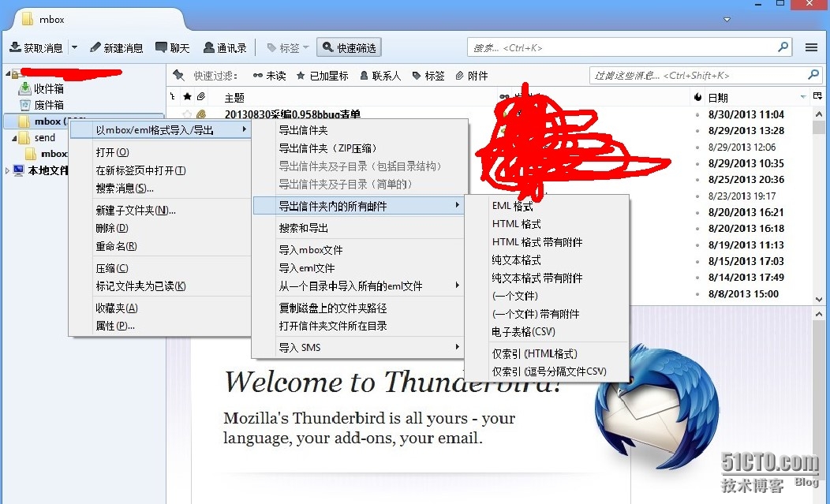
Task: Choose 标记文件夹为已读
Action: coord(140,286)
